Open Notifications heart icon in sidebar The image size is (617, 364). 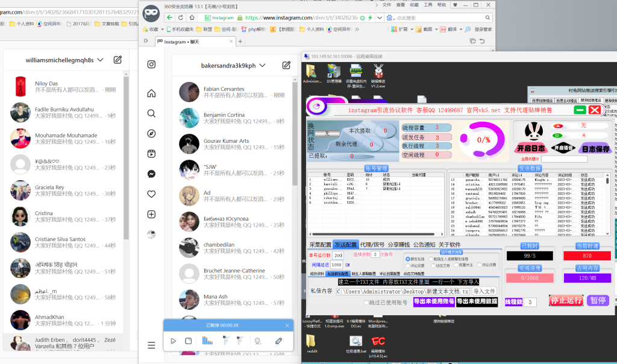pos(152,194)
